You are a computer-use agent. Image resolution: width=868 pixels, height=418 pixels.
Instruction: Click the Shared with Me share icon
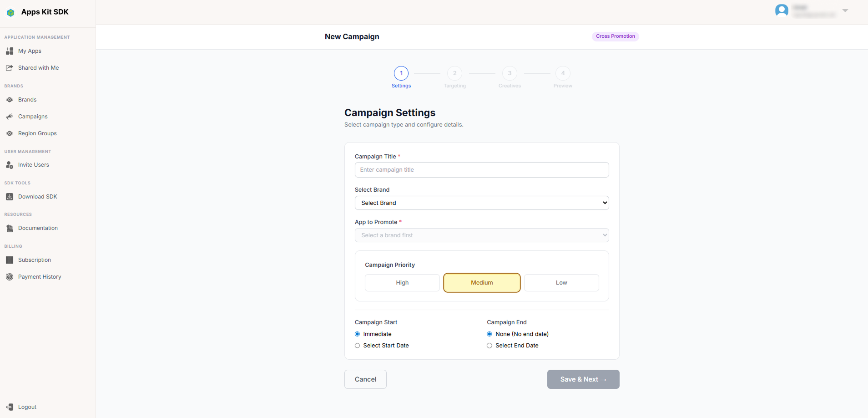(10, 68)
